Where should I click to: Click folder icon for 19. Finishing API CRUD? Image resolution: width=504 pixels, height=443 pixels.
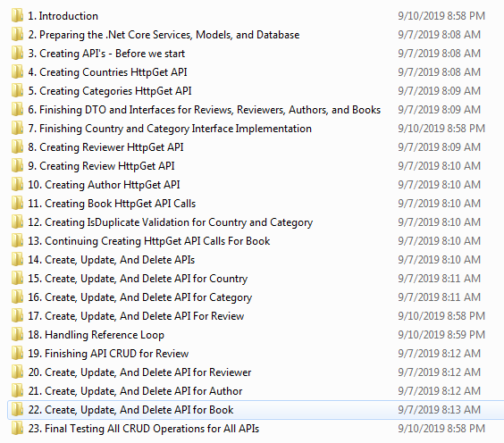[17, 353]
